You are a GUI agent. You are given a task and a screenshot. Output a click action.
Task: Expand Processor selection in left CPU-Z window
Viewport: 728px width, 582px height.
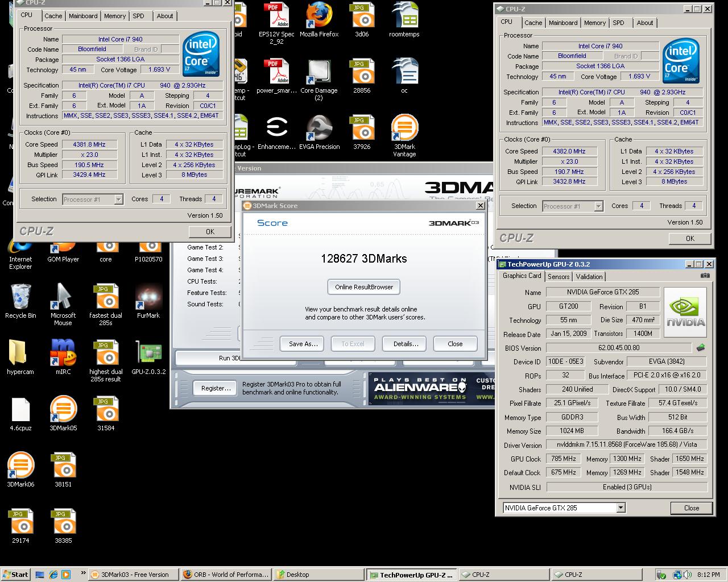[x=118, y=199]
